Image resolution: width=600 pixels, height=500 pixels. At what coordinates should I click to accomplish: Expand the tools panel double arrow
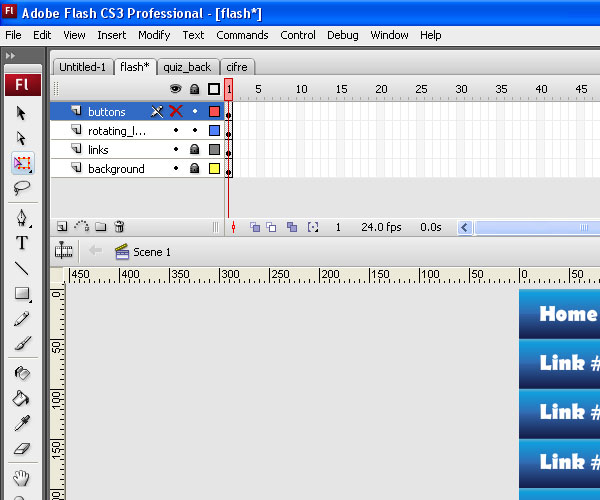10,56
